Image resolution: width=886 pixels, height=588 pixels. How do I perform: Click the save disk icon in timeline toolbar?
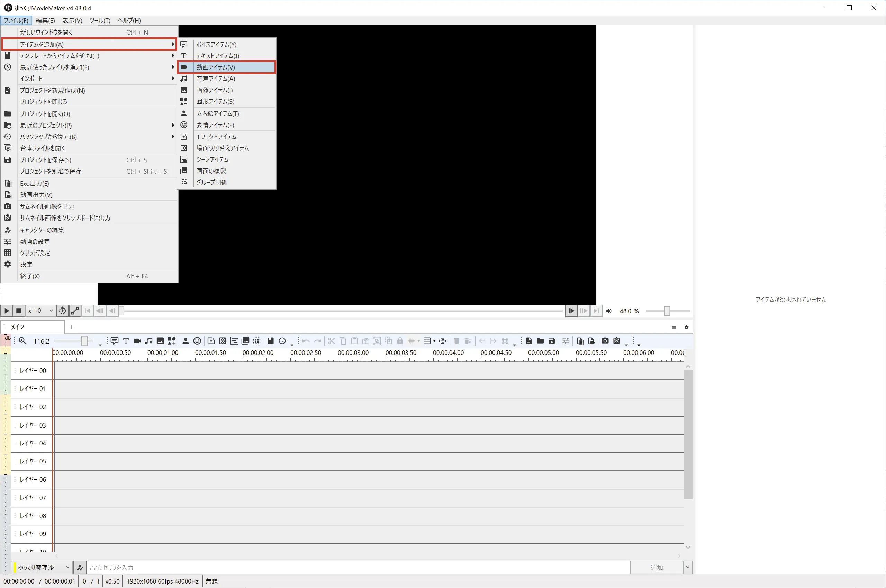552,341
